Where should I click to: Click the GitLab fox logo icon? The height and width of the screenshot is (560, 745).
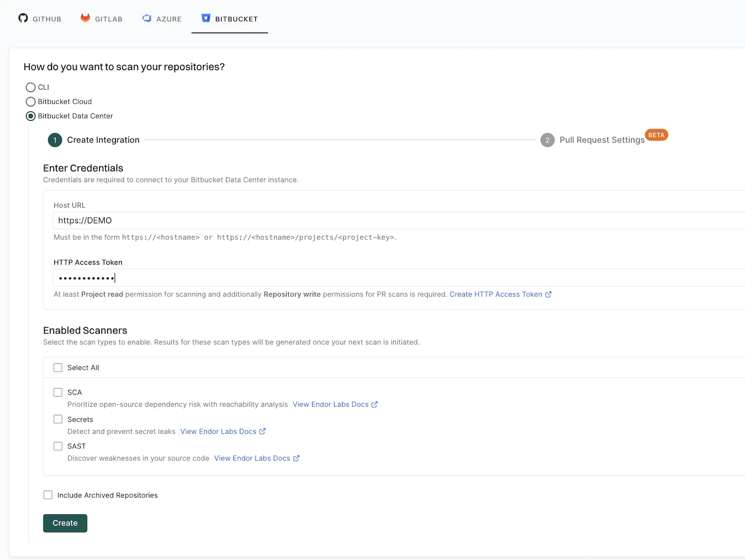(x=85, y=18)
